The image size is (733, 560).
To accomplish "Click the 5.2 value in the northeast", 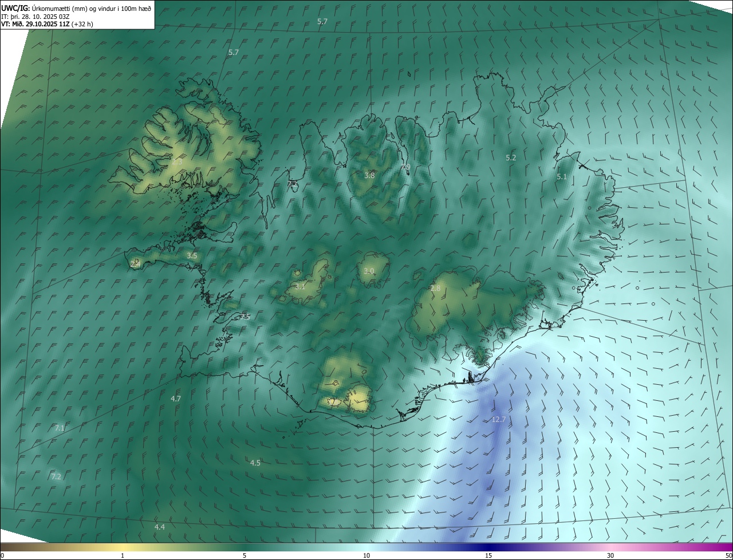I will [x=511, y=157].
